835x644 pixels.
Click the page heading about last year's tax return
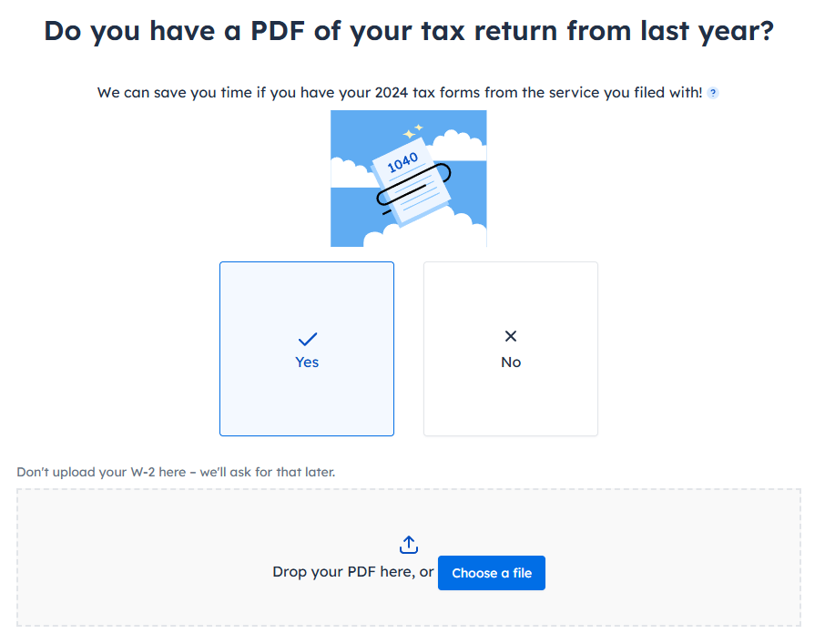[408, 30]
